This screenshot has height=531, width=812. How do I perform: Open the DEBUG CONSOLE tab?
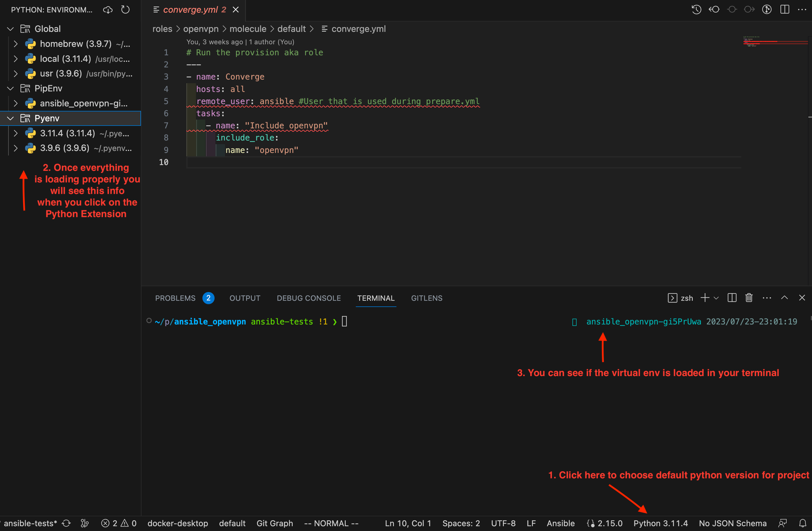(308, 298)
